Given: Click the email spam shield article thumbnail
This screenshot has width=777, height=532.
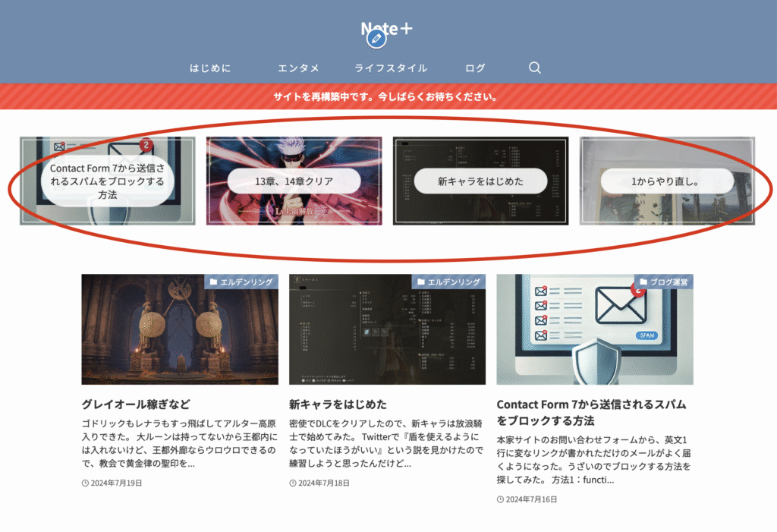Looking at the screenshot, I should (595, 329).
